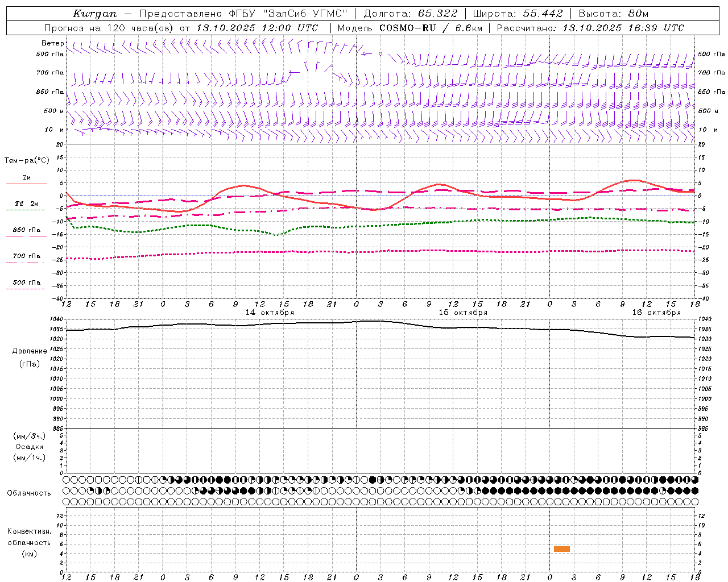
Task: Click the Прогноз на 120 часа(ов) text
Action: point(110,28)
